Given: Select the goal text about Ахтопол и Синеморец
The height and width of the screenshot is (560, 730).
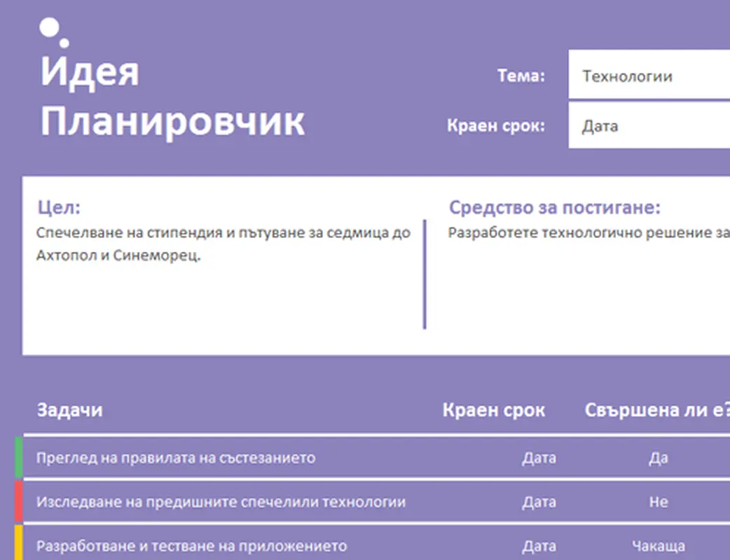Looking at the screenshot, I should click(x=223, y=244).
